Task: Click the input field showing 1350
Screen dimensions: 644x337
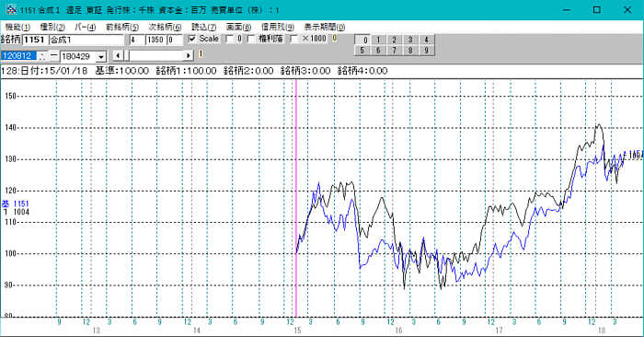Action: [156, 40]
